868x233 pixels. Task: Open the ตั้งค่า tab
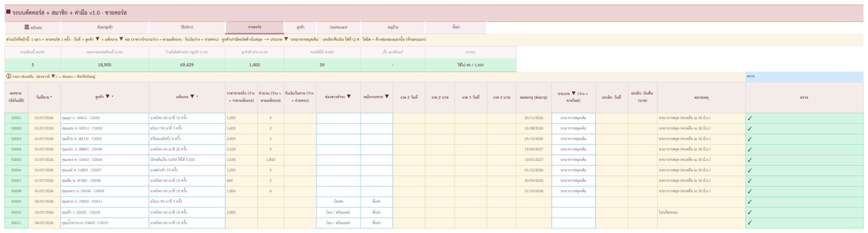[x=456, y=27]
